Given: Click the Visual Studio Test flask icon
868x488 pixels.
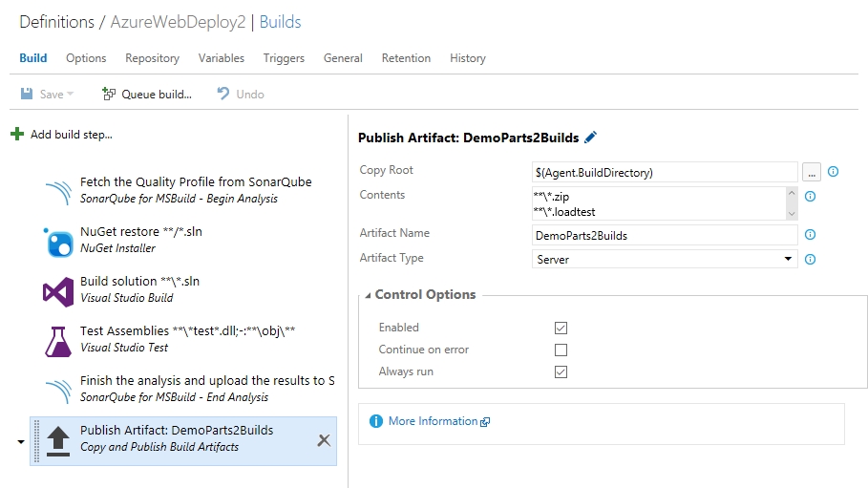Looking at the screenshot, I should point(58,341).
